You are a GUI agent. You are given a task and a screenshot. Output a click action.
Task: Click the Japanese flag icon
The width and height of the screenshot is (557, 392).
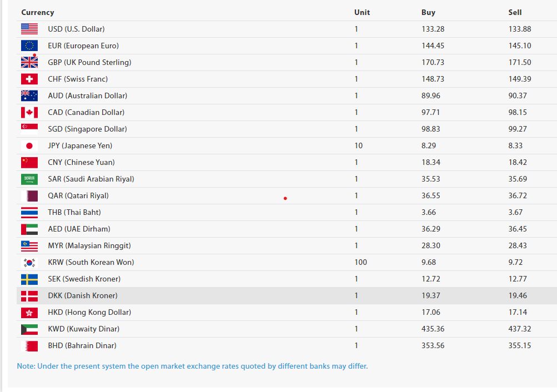point(29,145)
